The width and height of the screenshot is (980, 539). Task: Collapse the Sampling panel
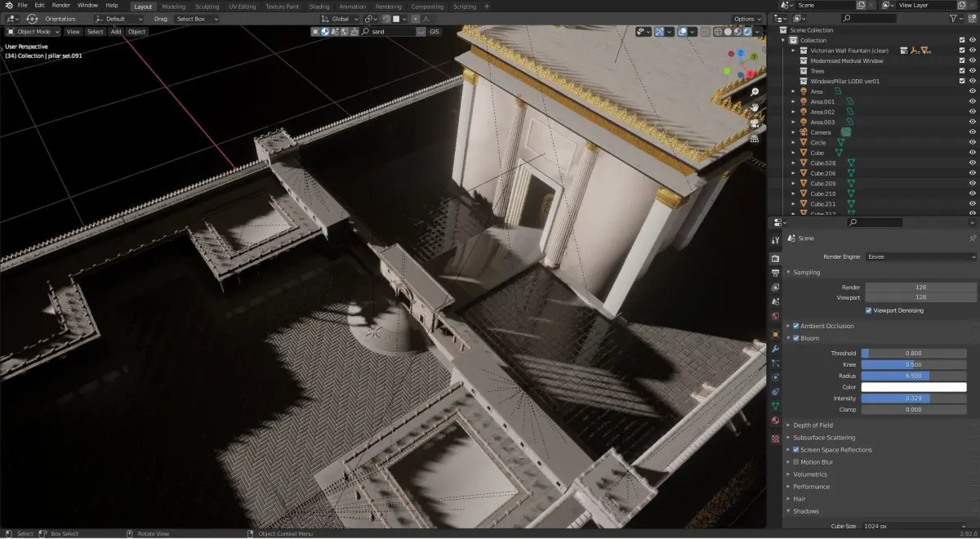pos(806,272)
